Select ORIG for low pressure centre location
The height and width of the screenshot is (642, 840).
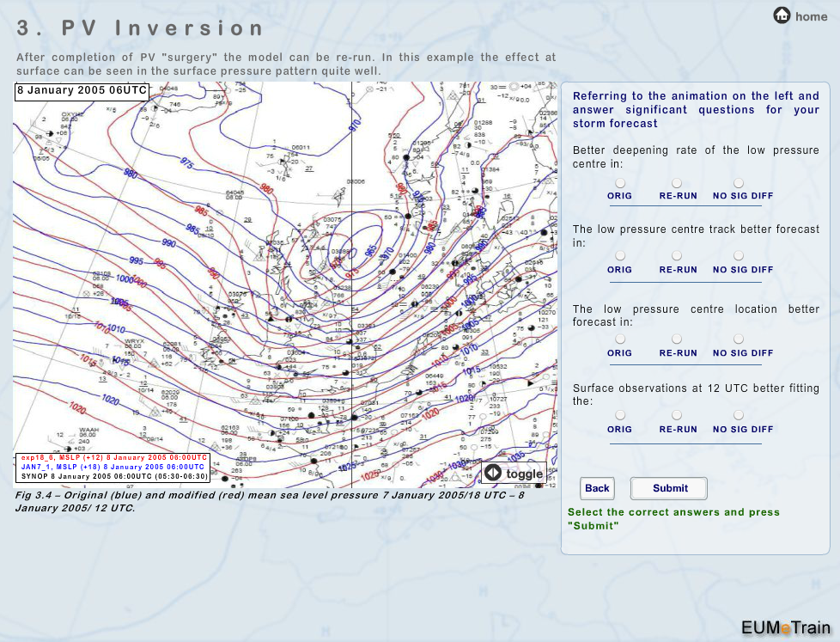619,339
